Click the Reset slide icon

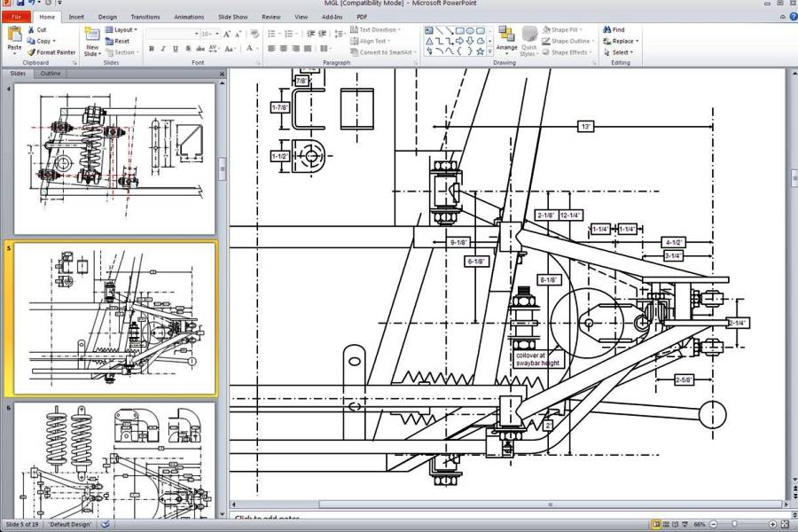117,41
